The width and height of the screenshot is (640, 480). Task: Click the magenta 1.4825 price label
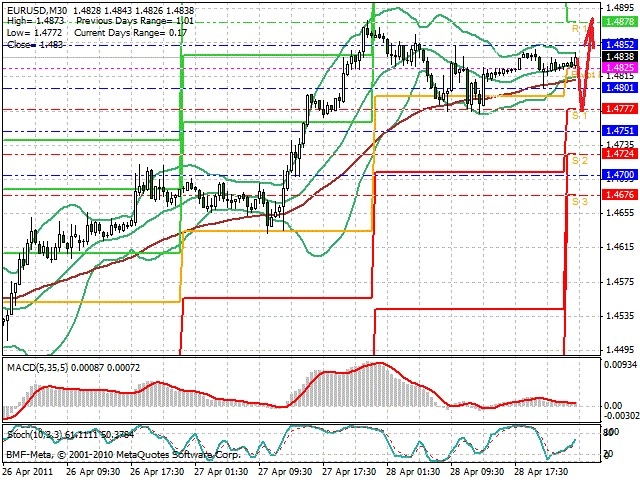point(620,67)
